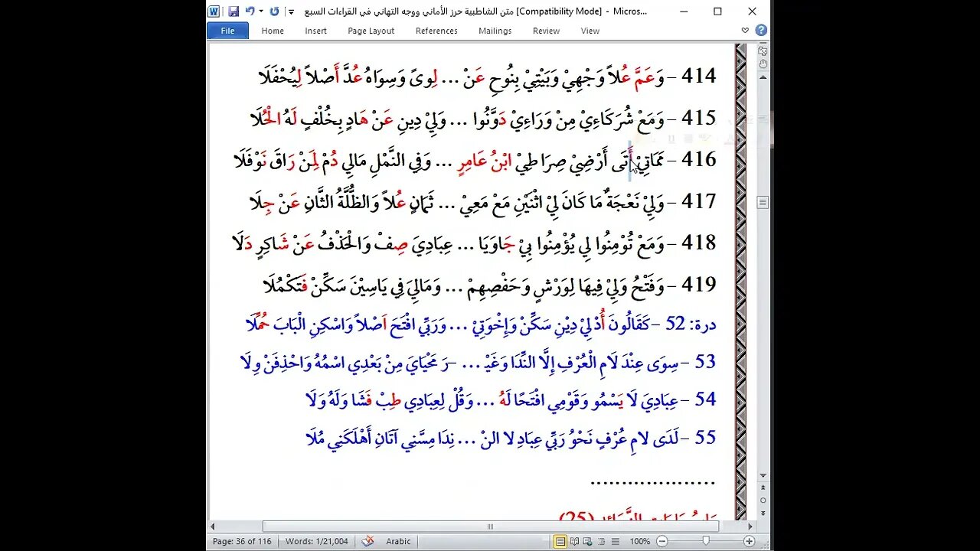Click verse number 414 in the document
980x551 pixels.
tap(699, 76)
